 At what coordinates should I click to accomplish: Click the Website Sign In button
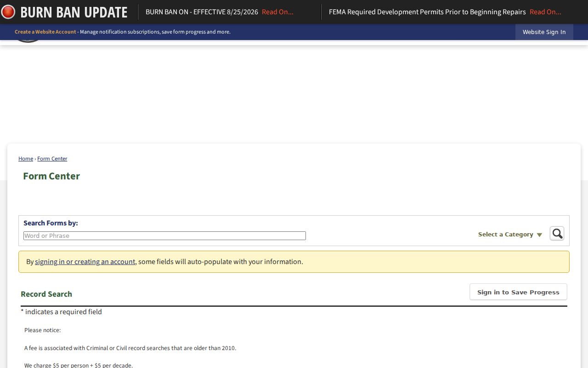[x=544, y=32]
